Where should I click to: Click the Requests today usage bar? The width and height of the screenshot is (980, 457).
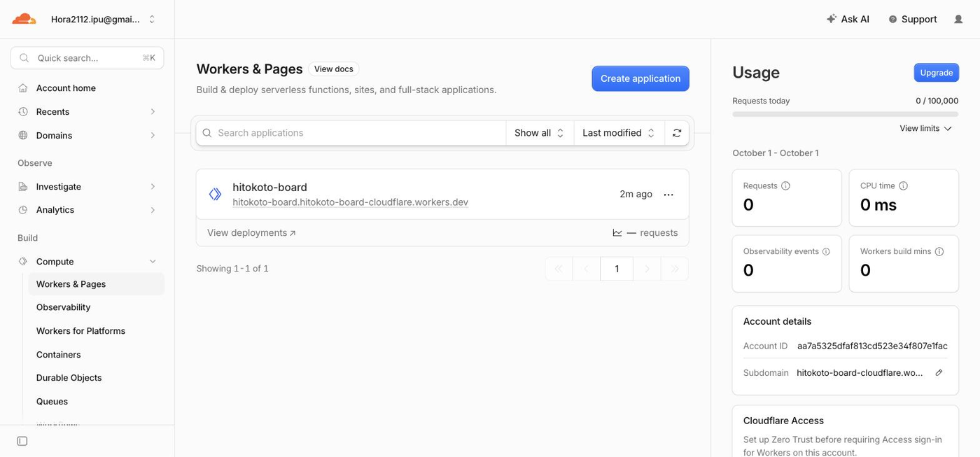pyautogui.click(x=846, y=113)
